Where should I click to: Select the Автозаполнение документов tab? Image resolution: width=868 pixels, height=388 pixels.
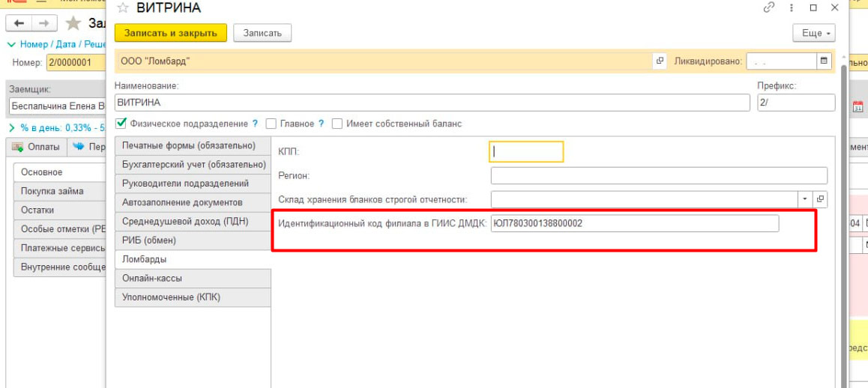coord(193,202)
